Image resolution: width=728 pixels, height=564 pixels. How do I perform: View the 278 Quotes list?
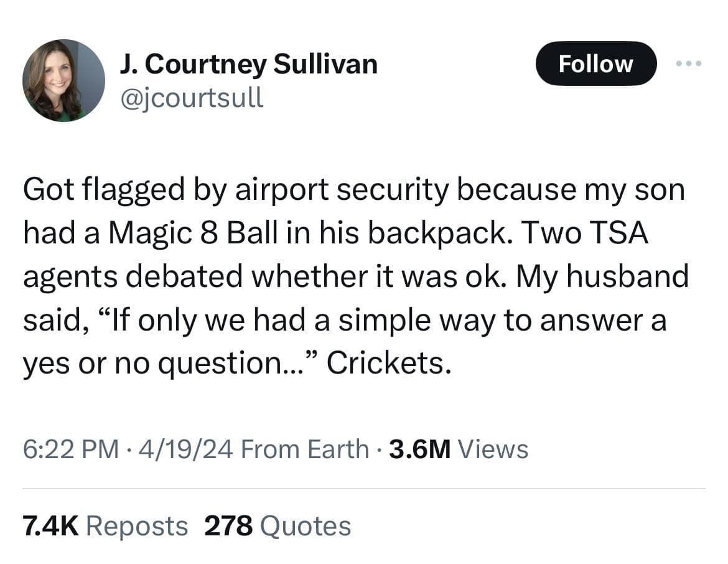(278, 526)
